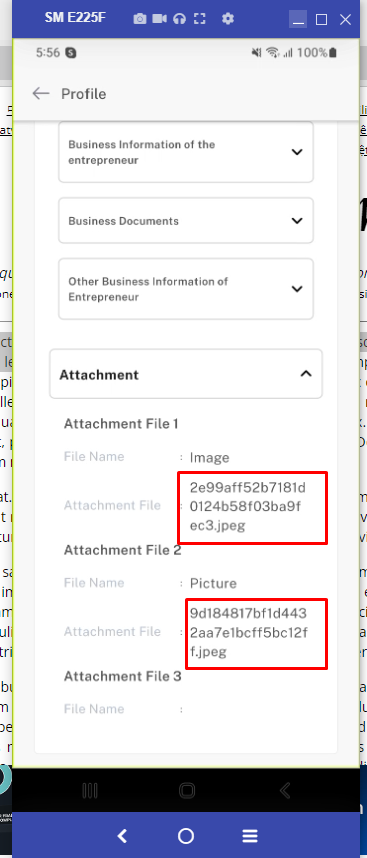Tap the battery status icon
Viewport: 367px width, 858px height.
point(333,53)
